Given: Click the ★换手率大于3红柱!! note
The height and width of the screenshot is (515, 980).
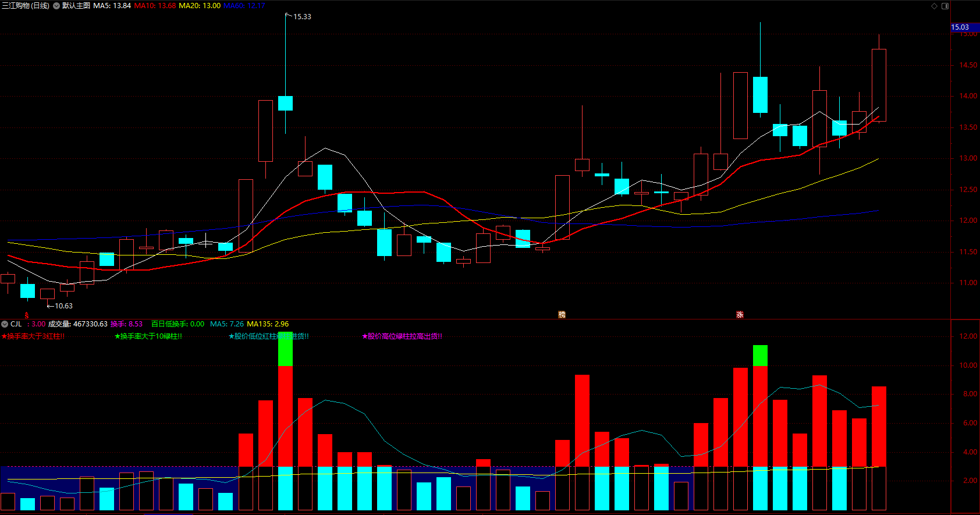Looking at the screenshot, I should click(33, 336).
